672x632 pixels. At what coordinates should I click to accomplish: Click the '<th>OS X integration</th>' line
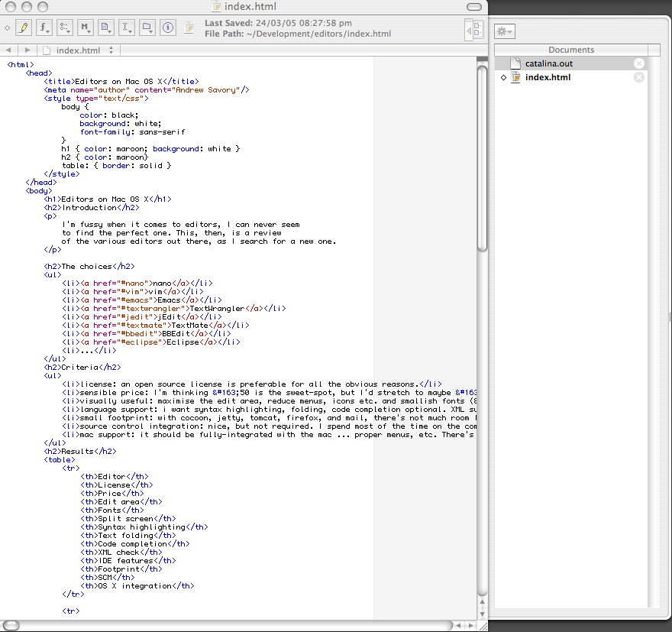click(x=137, y=585)
